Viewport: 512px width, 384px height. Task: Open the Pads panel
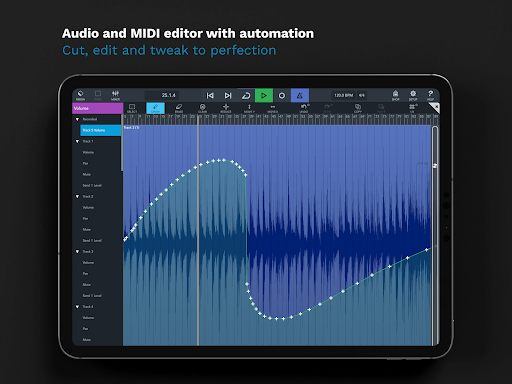(x=98, y=95)
